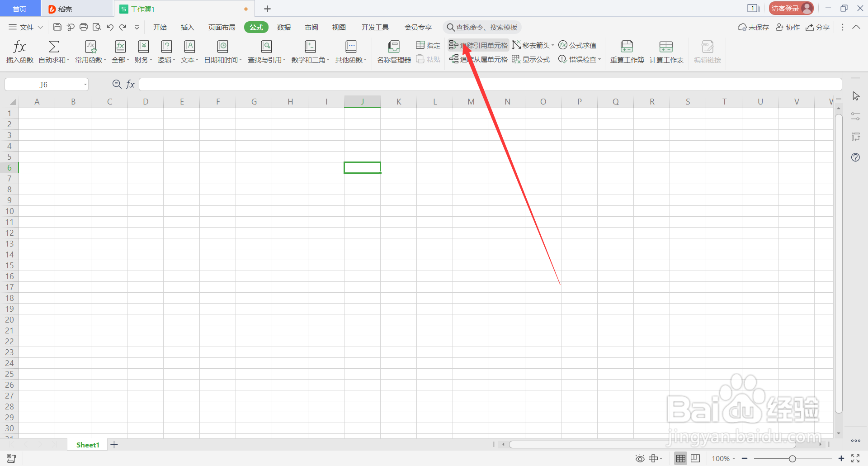Open the 开发工具 (Developer) tab
Image resolution: width=868 pixels, height=466 pixels.
pyautogui.click(x=375, y=27)
